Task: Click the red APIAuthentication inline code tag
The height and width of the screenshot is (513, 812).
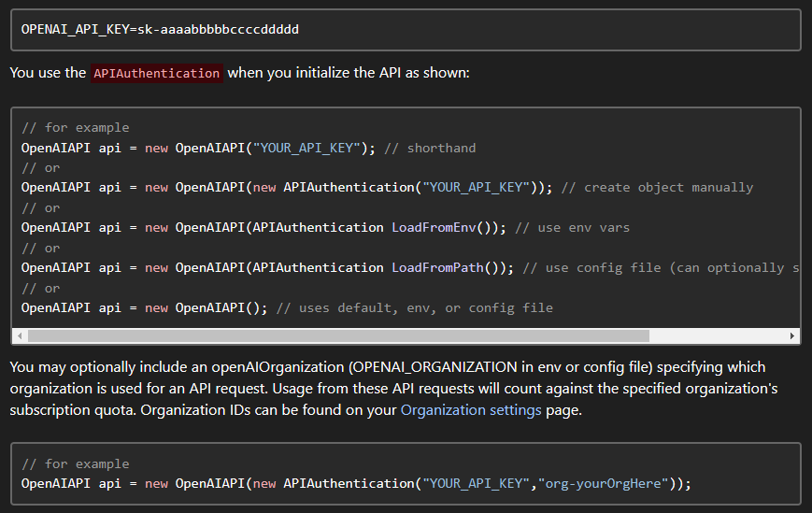Action: point(157,73)
